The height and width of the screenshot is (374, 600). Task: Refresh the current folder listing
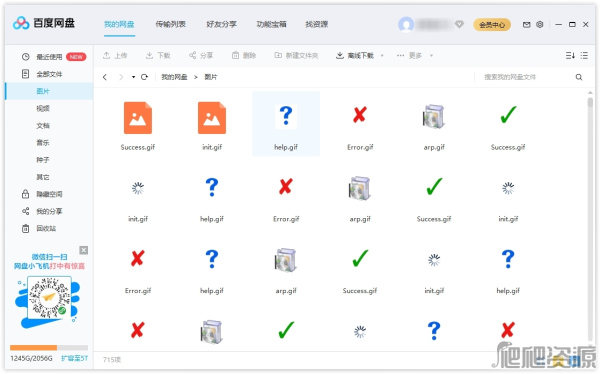pos(144,77)
